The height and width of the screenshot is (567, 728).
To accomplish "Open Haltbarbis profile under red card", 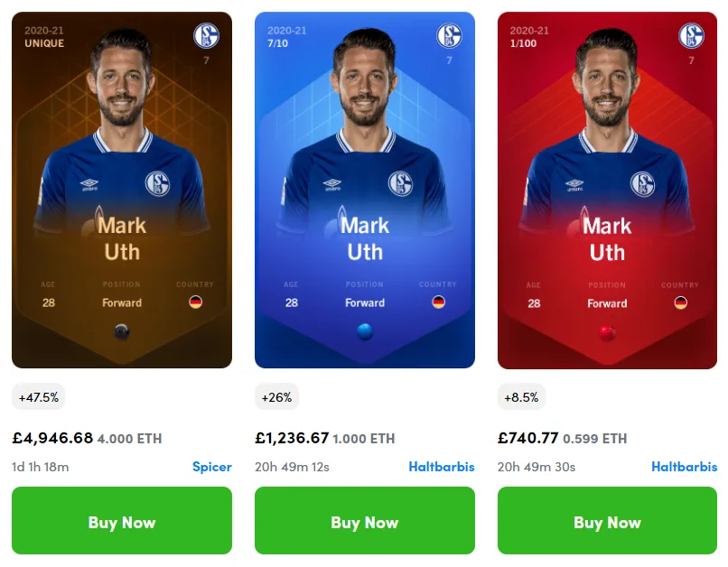I will [685, 467].
